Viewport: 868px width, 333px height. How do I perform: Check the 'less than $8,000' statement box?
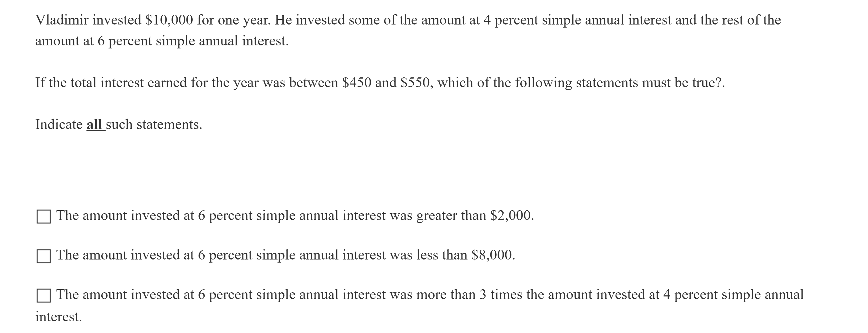point(44,256)
